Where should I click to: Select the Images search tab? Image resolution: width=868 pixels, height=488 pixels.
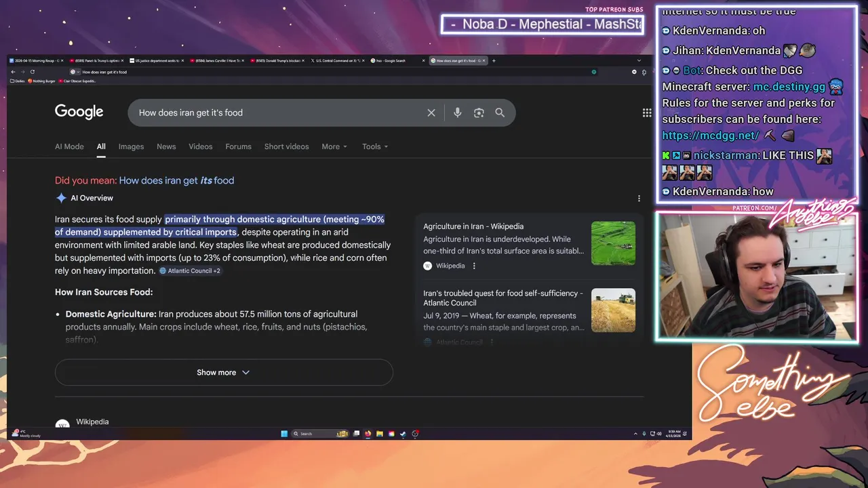coord(131,146)
